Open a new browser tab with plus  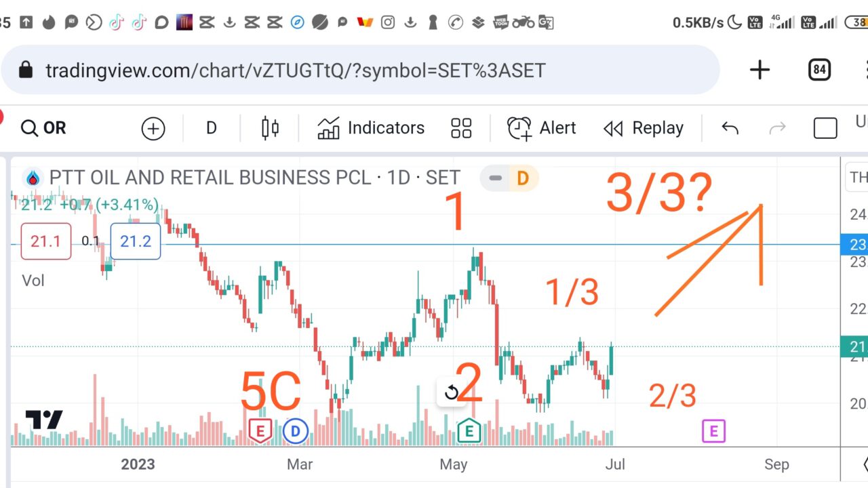click(759, 70)
